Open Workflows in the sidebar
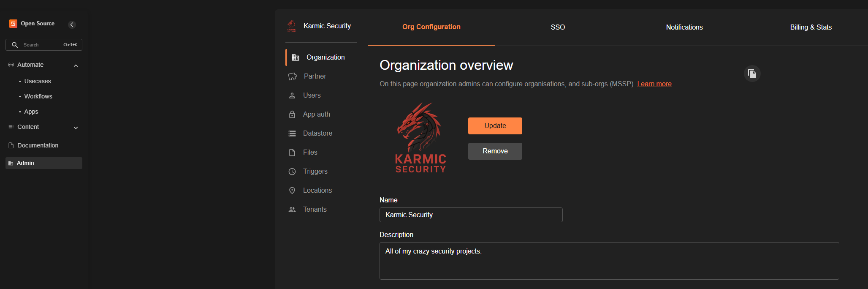This screenshot has height=289, width=868. 38,96
